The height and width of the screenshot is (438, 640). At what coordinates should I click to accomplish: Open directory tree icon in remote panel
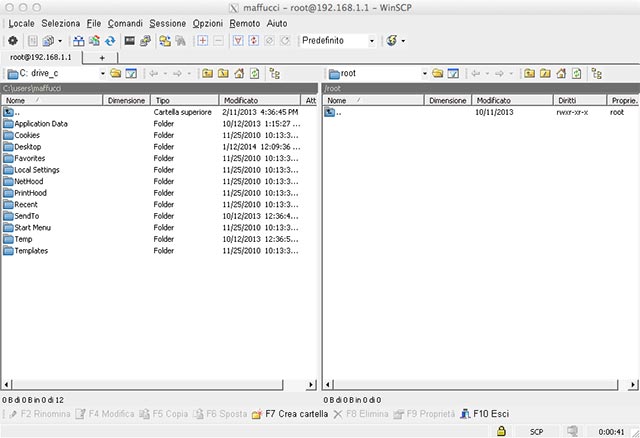click(597, 73)
